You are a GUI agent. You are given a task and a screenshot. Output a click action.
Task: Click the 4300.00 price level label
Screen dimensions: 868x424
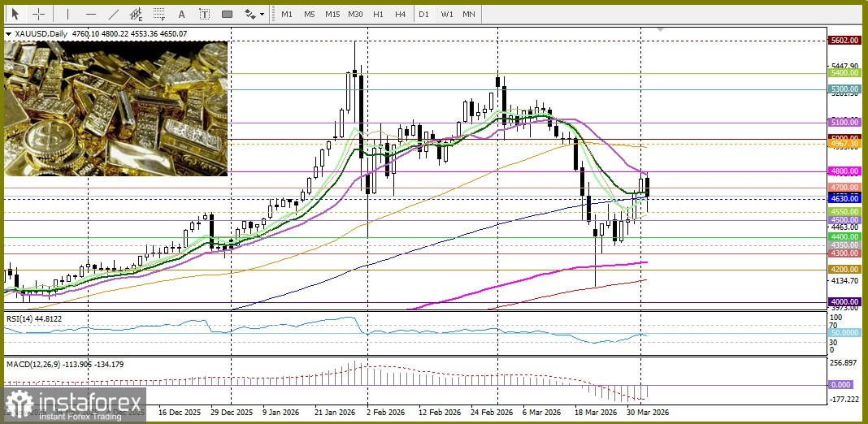click(x=844, y=253)
